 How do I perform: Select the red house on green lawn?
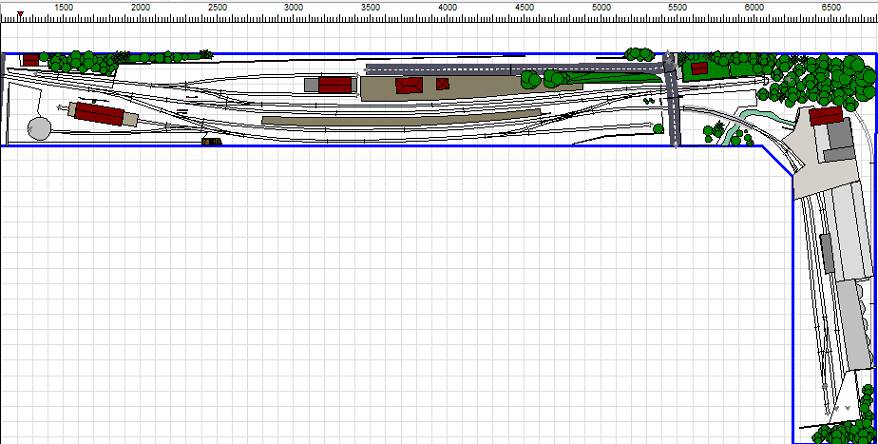(x=699, y=68)
